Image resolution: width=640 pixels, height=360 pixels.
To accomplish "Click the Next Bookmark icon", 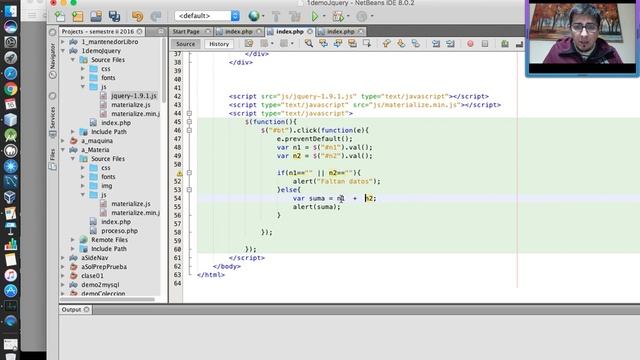I will point(401,44).
